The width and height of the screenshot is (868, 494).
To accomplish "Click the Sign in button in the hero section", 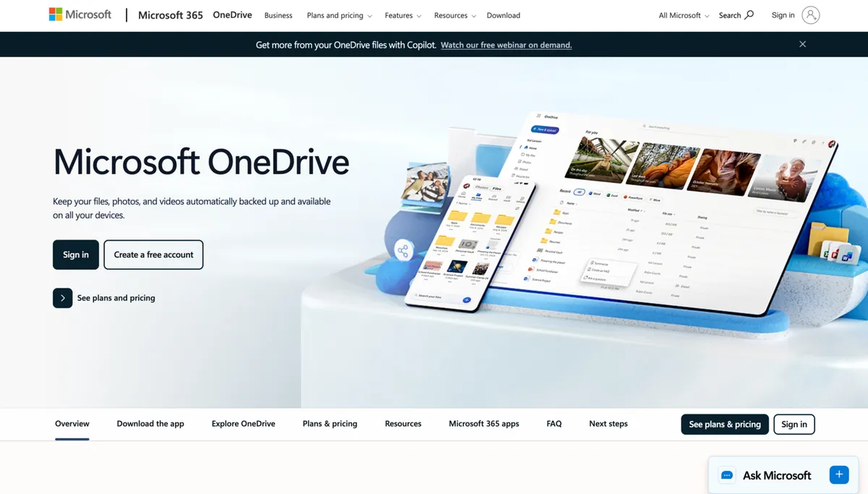I will coord(75,255).
